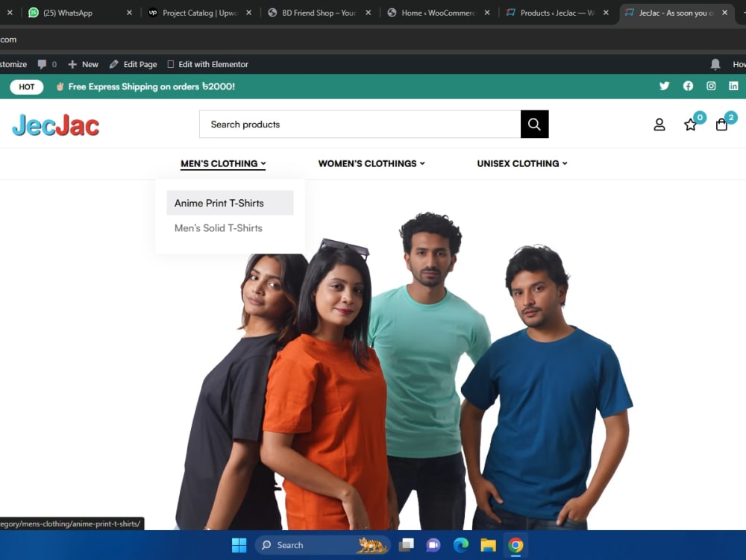Screen dimensions: 746x560
Task: Click the Free Express Shipping banner text
Action: 151,86
